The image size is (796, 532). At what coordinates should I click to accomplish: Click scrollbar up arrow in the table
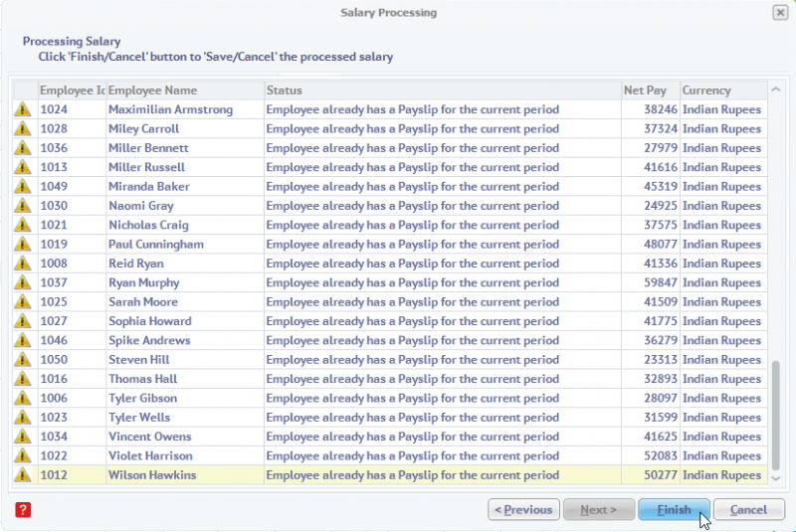pos(777,88)
